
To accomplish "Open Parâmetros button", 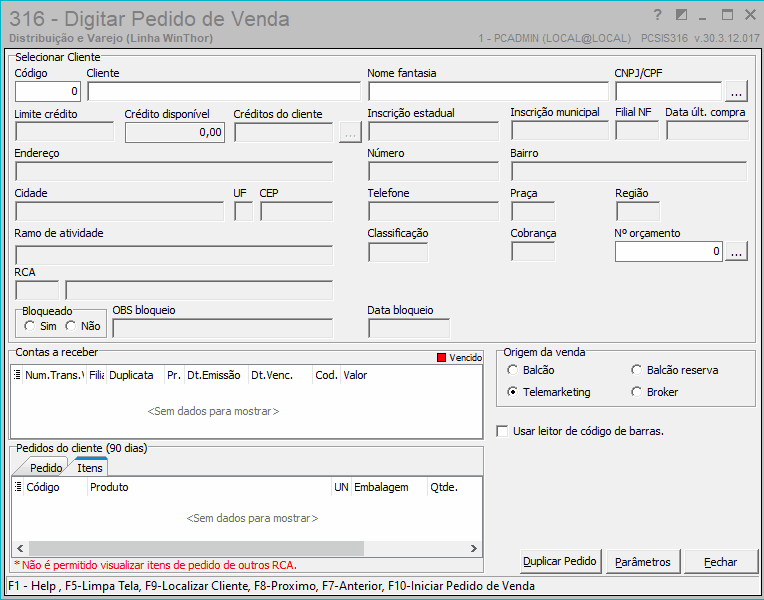I will [x=643, y=561].
